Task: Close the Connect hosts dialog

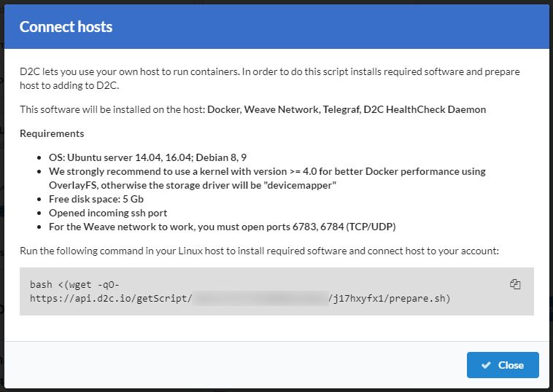Action: point(503,365)
